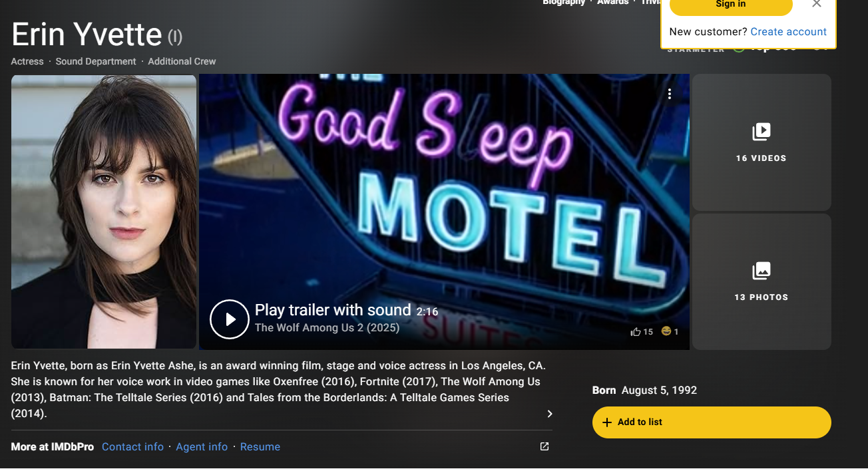The height and width of the screenshot is (475, 868).
Task: Open the Resume link
Action: pos(260,447)
